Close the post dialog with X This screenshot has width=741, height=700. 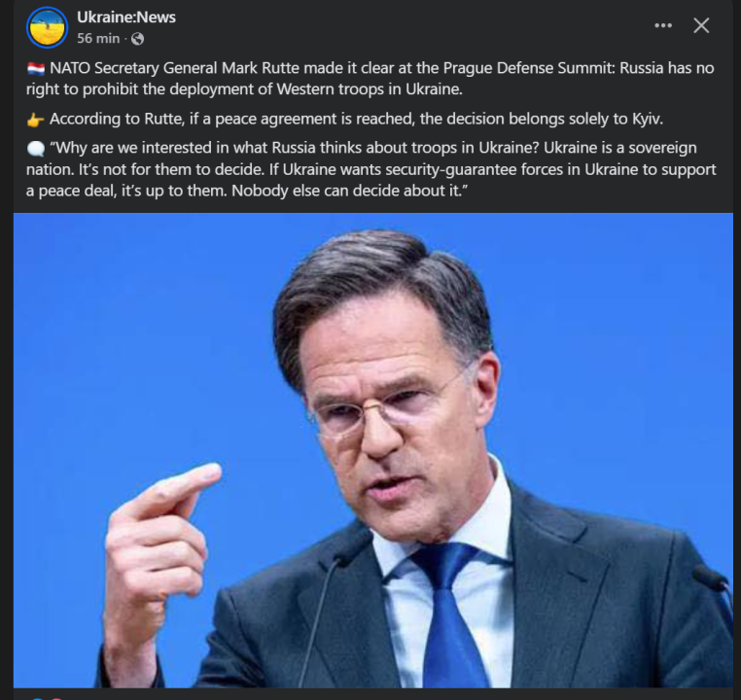[701, 26]
